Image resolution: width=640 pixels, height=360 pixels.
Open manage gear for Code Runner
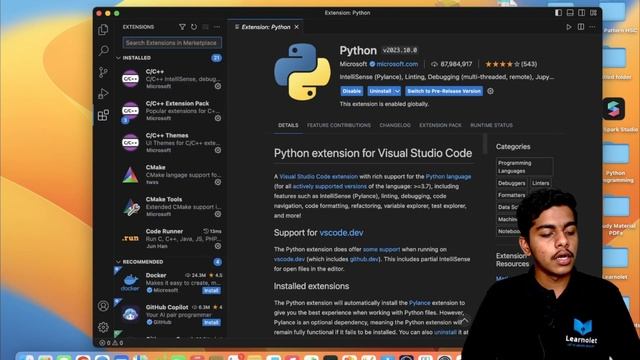(x=218, y=246)
